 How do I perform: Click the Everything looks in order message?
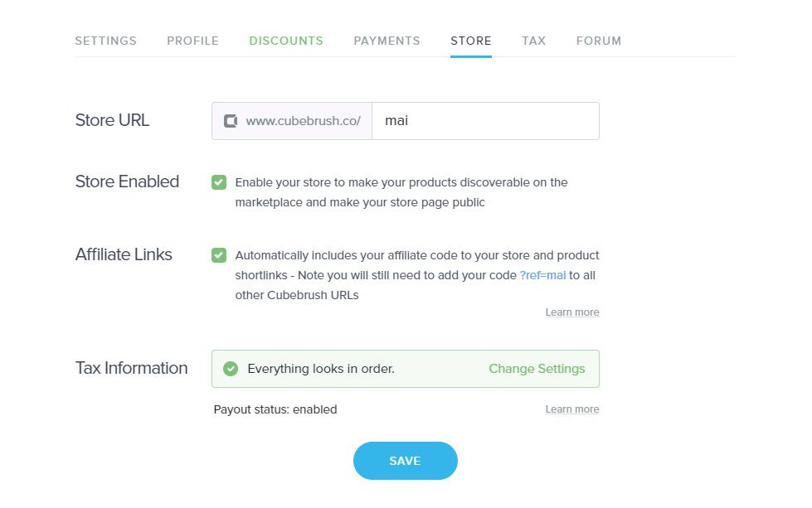pyautogui.click(x=321, y=369)
